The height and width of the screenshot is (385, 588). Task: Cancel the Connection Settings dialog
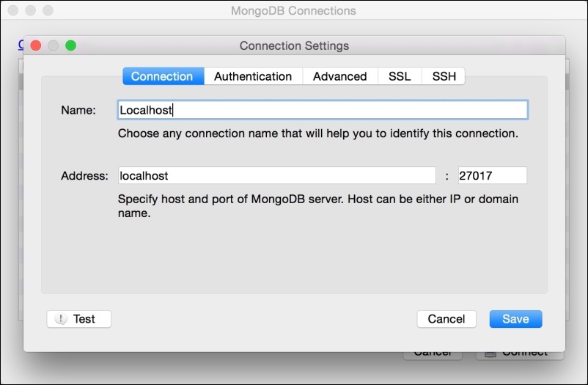point(446,319)
